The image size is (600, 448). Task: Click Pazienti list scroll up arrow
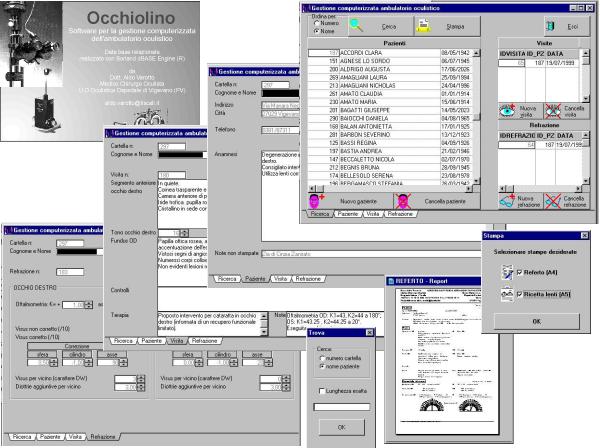tap(476, 53)
